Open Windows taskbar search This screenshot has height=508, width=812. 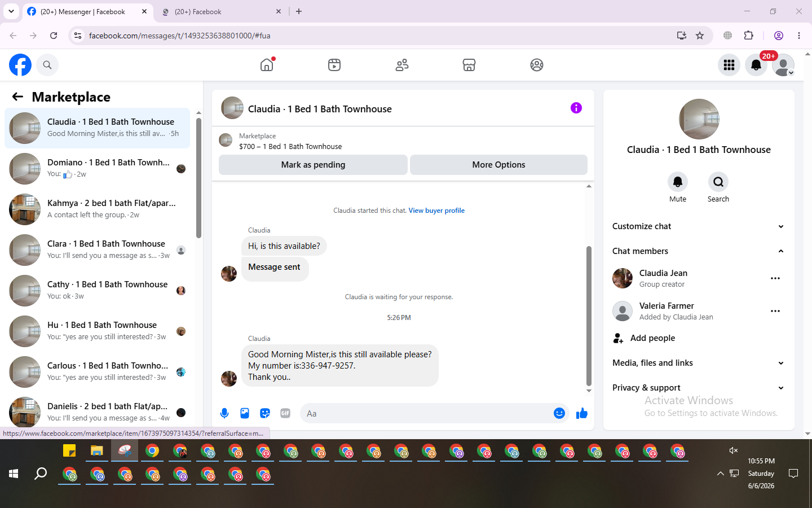click(41, 474)
